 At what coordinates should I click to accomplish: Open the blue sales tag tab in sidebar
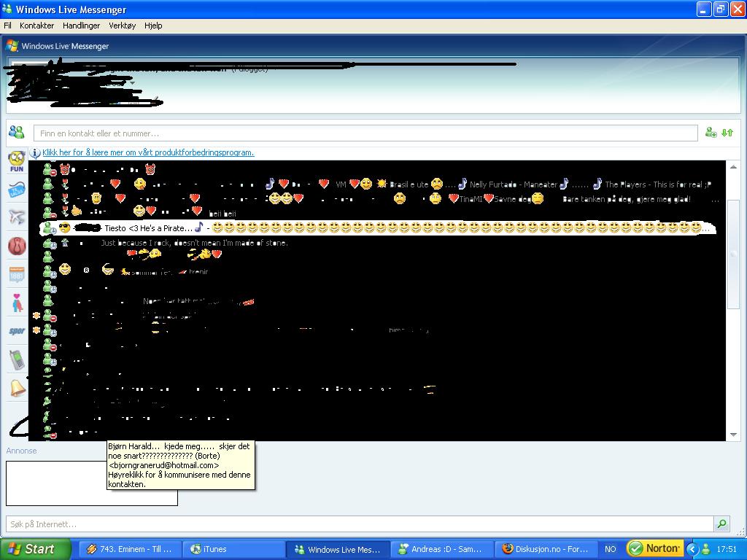click(17, 190)
